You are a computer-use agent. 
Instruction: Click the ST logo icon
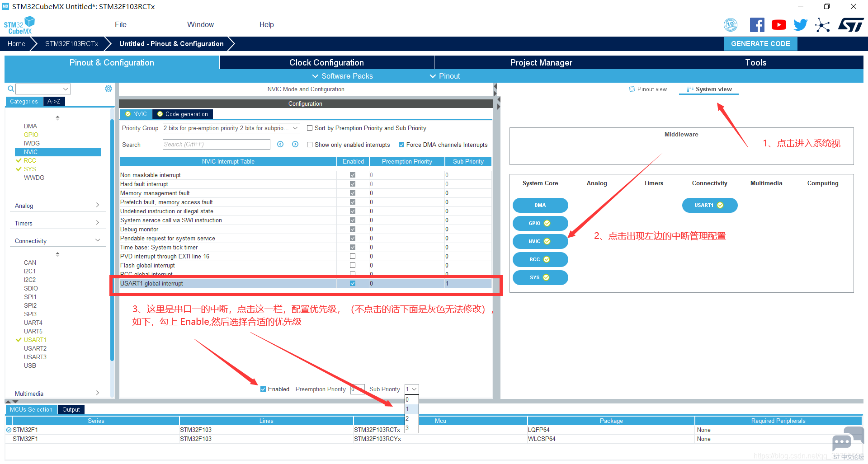pyautogui.click(x=851, y=25)
